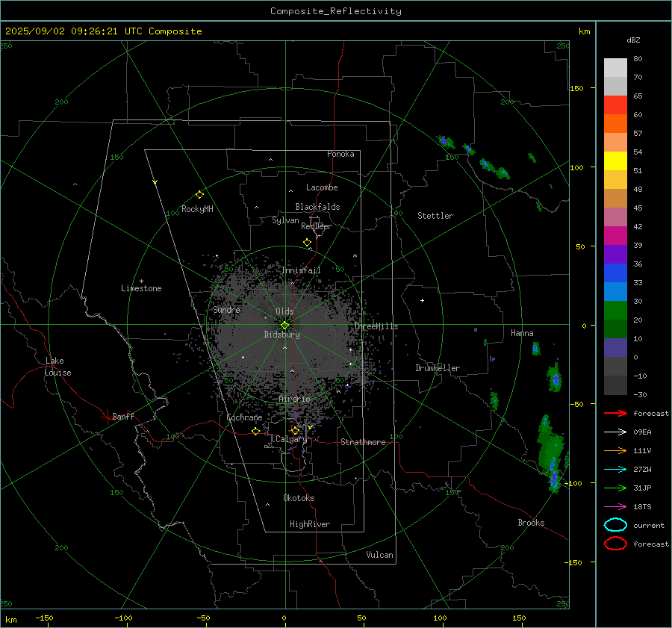This screenshot has height=628, width=672.
Task: Click the Blackfalds city label
Action: coord(317,207)
